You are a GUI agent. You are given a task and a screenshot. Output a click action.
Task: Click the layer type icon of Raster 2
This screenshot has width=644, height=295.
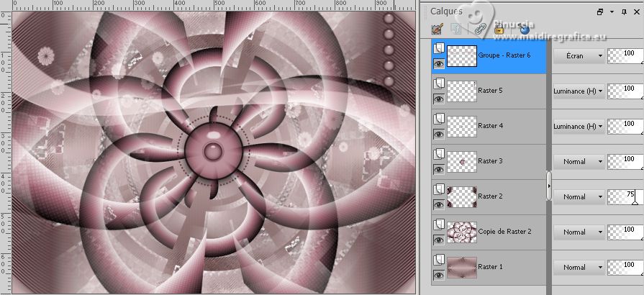coord(439,190)
